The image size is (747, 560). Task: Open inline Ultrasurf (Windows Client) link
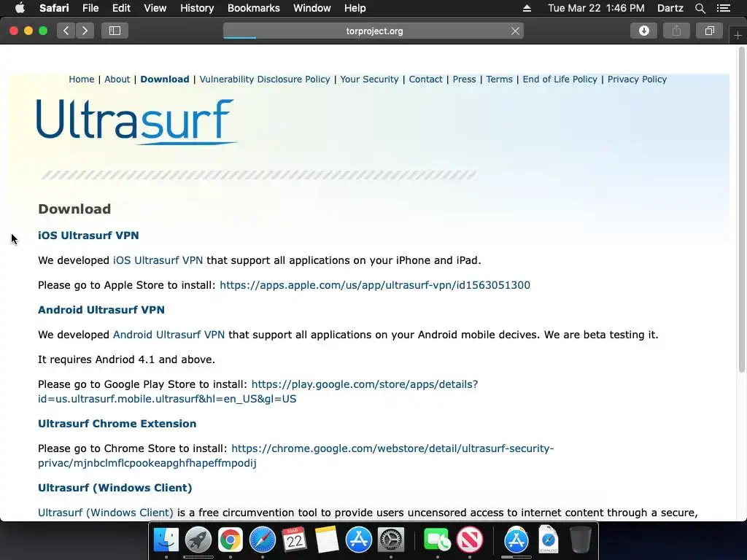[106, 513]
